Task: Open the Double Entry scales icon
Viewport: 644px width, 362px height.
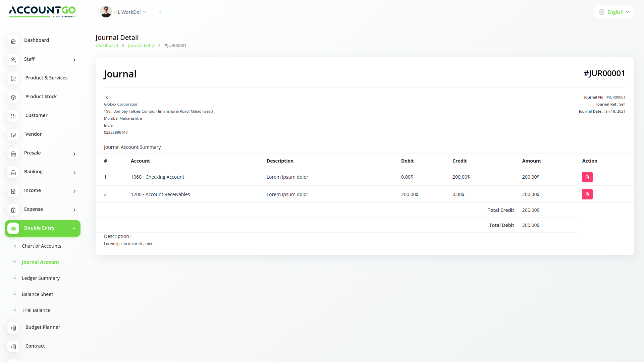Action: [13, 228]
